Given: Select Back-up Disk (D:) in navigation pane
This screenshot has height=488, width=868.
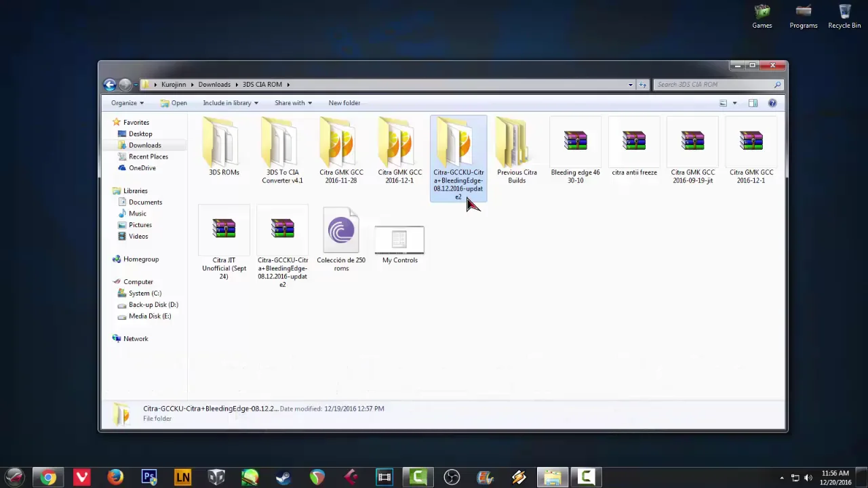Looking at the screenshot, I should click(x=153, y=305).
